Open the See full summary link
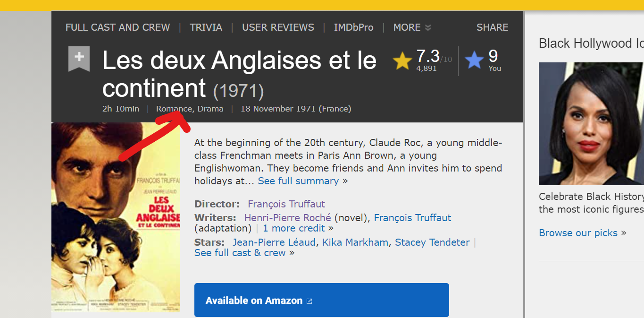Viewport: 644px width, 318px height. [298, 181]
